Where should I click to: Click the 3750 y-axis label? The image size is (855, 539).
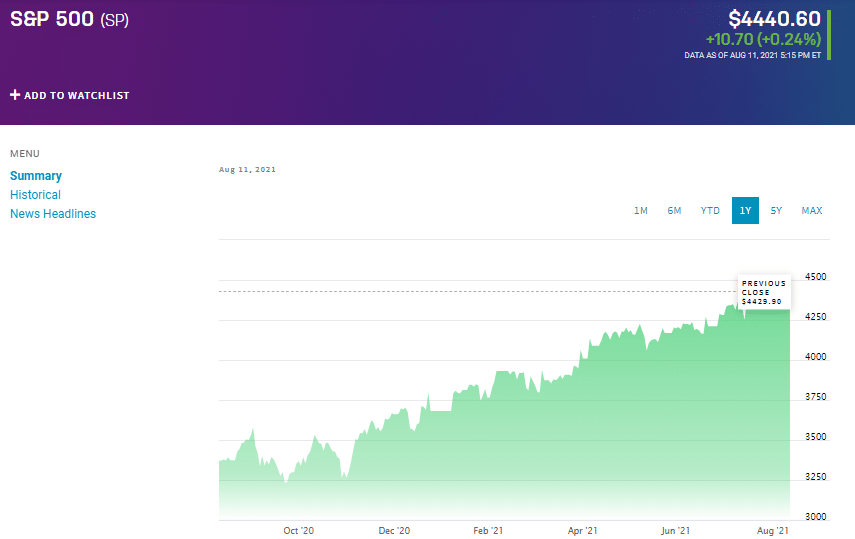[816, 397]
